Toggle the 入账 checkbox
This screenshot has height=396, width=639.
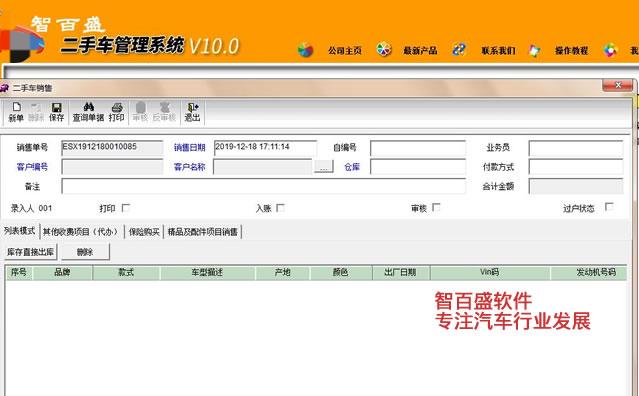(x=280, y=208)
